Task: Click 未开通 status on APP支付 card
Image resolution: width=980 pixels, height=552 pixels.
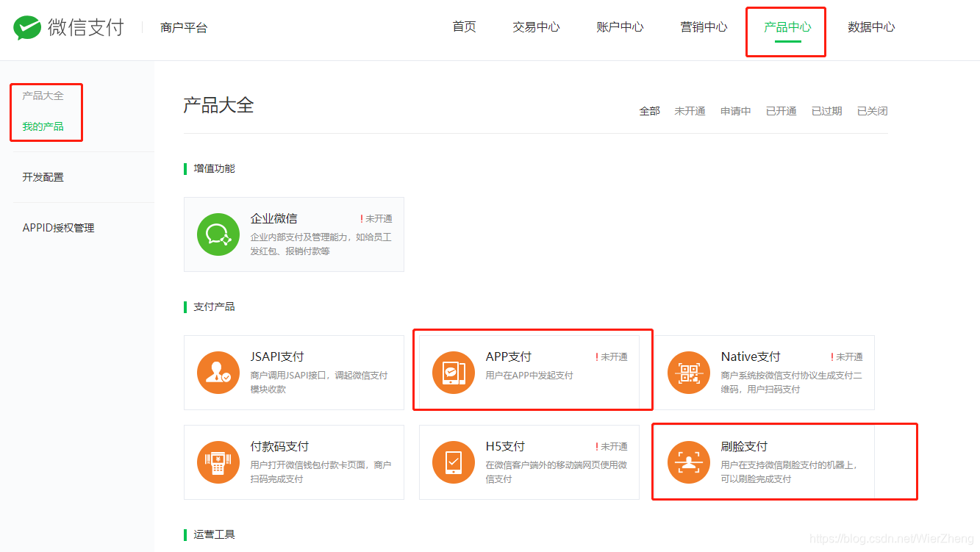Action: 612,357
